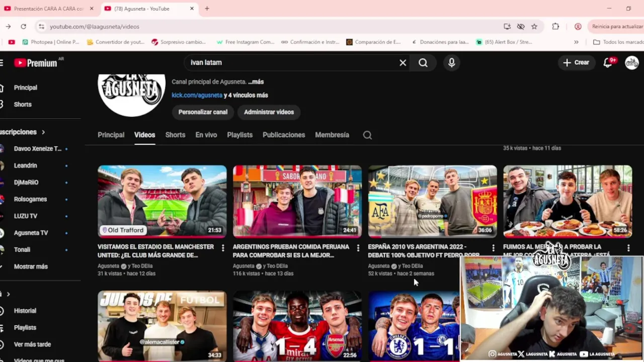The width and height of the screenshot is (644, 362).
Task: Open new browser tab with plus
Action: click(x=207, y=9)
